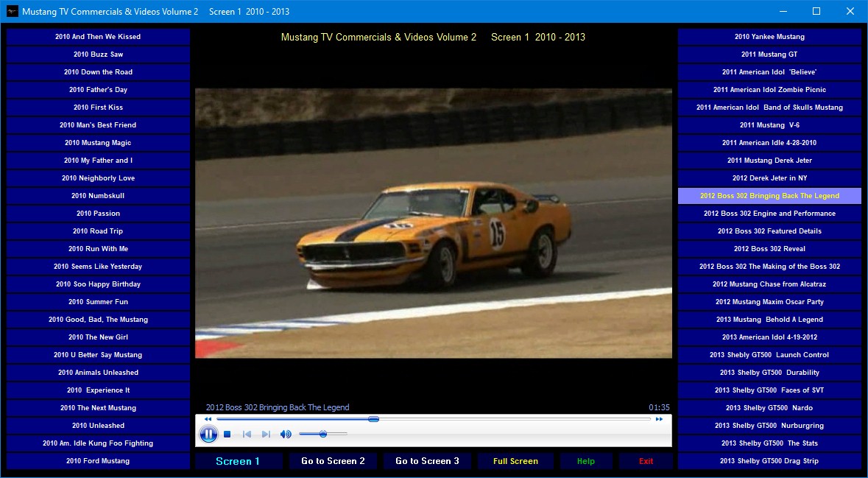
Task: Click the red Exit button
Action: click(646, 461)
